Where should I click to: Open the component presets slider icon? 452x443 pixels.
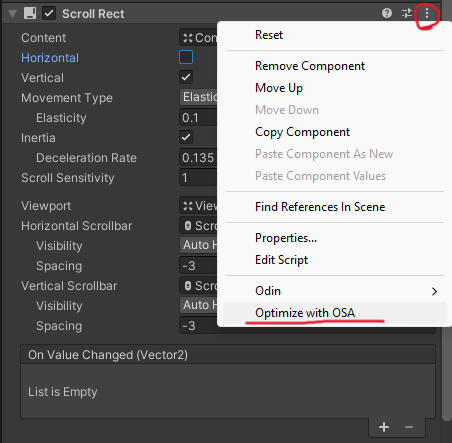tap(407, 13)
